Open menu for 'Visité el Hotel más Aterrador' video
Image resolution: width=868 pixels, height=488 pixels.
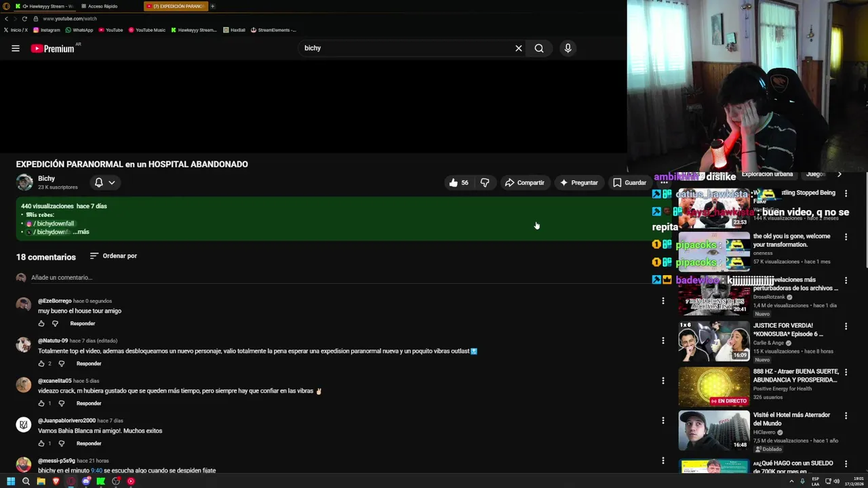click(846, 415)
